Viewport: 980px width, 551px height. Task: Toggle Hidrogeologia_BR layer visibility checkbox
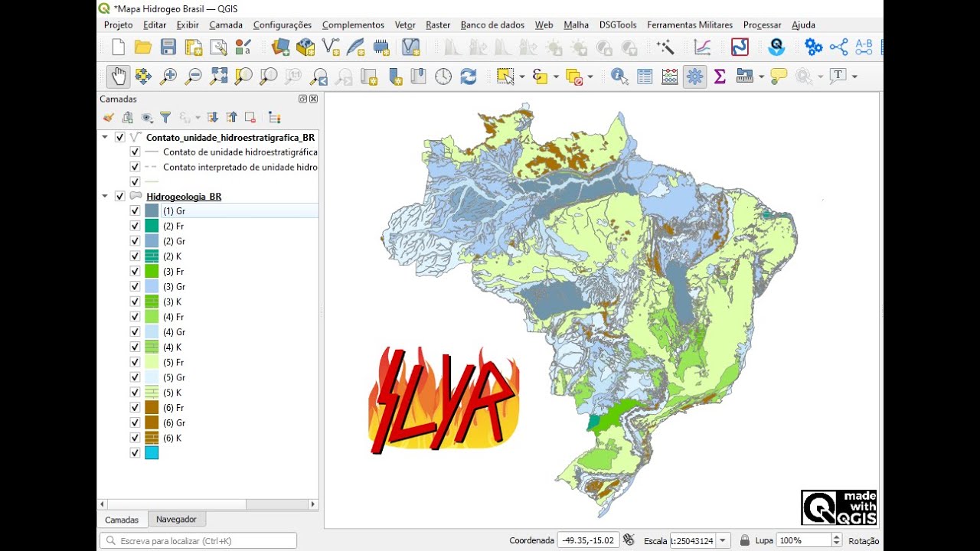[x=119, y=196]
